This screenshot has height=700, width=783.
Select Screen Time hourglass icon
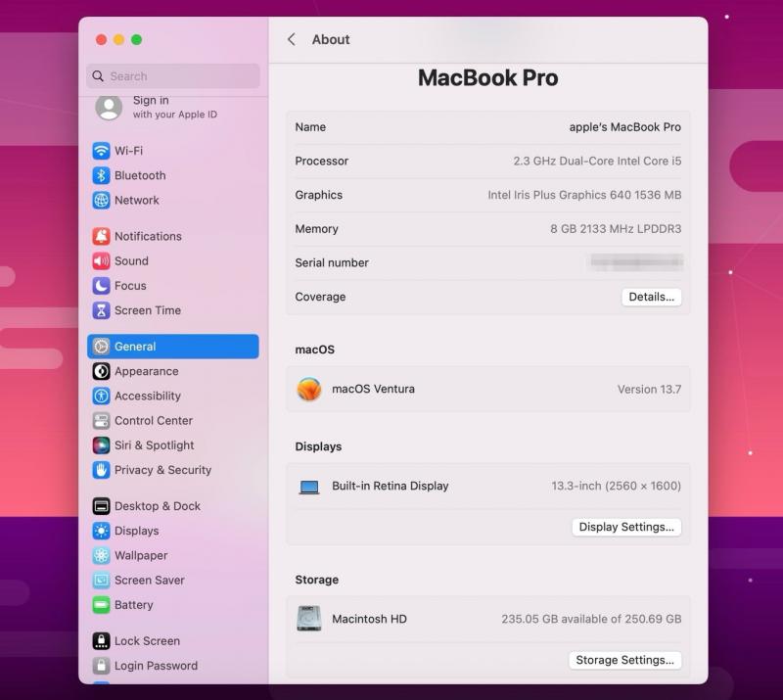tap(101, 310)
